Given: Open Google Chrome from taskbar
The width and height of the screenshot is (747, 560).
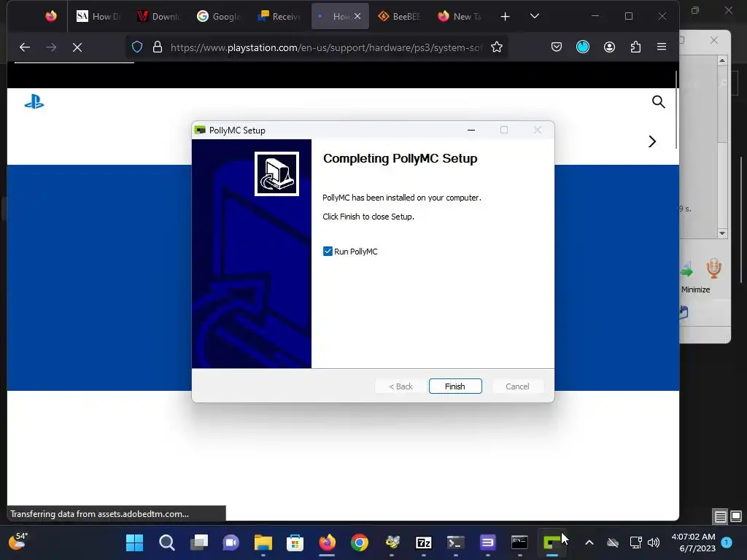Looking at the screenshot, I should (x=359, y=542).
